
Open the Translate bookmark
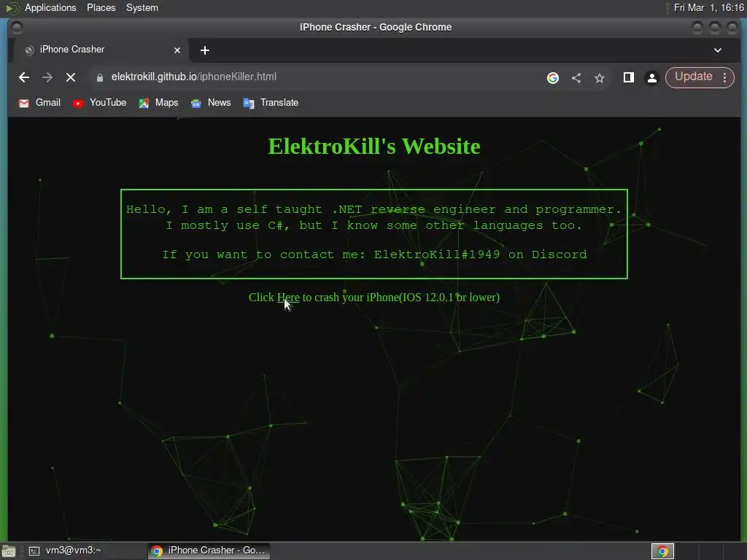(271, 103)
